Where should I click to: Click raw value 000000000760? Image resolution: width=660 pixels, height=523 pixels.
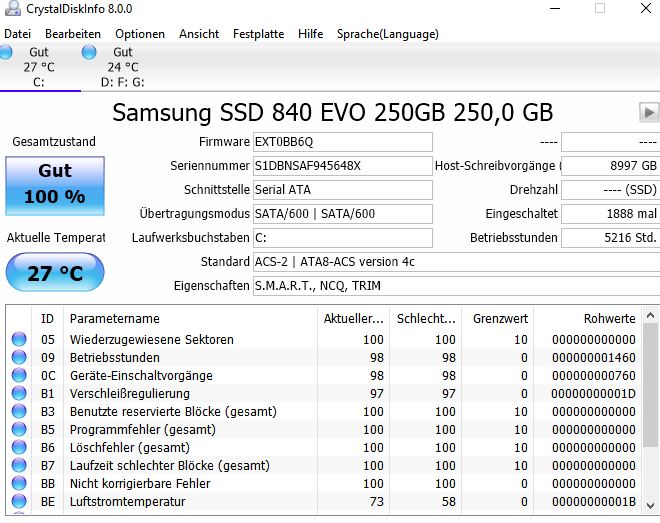click(593, 376)
